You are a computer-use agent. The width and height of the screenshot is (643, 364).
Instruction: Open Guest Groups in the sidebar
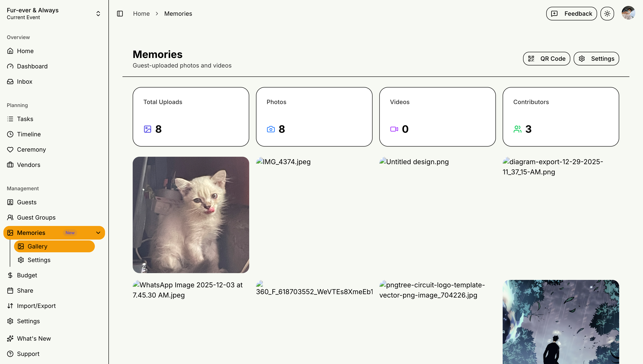pos(36,217)
